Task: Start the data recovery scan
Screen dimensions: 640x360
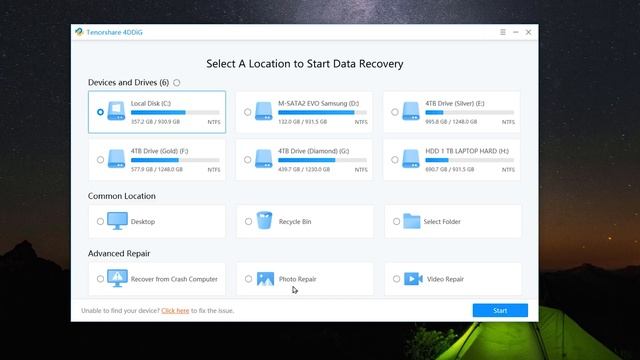Action: tap(500, 310)
